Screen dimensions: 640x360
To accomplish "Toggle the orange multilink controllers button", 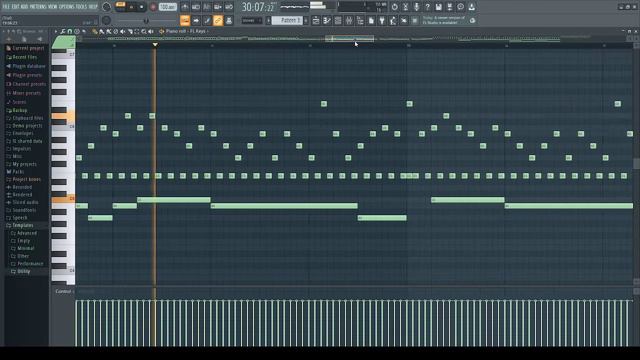I will click(218, 20).
